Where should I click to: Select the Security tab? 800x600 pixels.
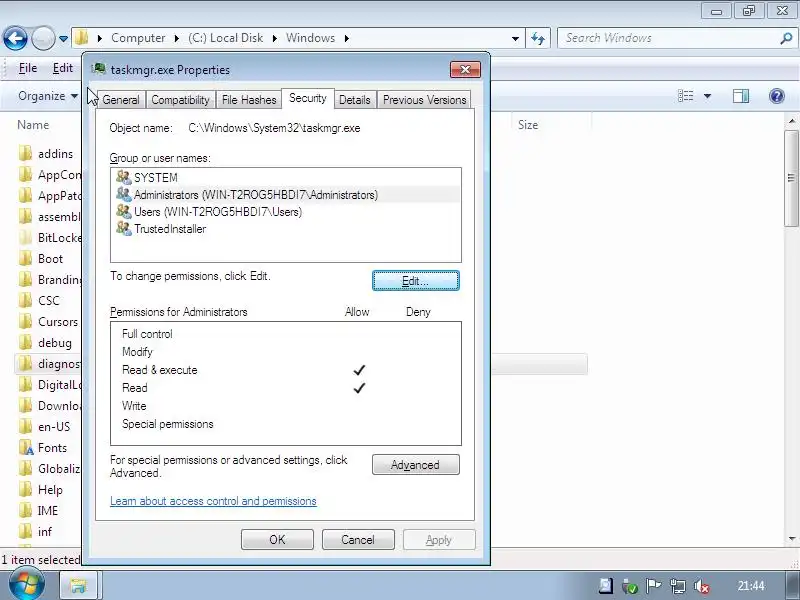pos(308,98)
